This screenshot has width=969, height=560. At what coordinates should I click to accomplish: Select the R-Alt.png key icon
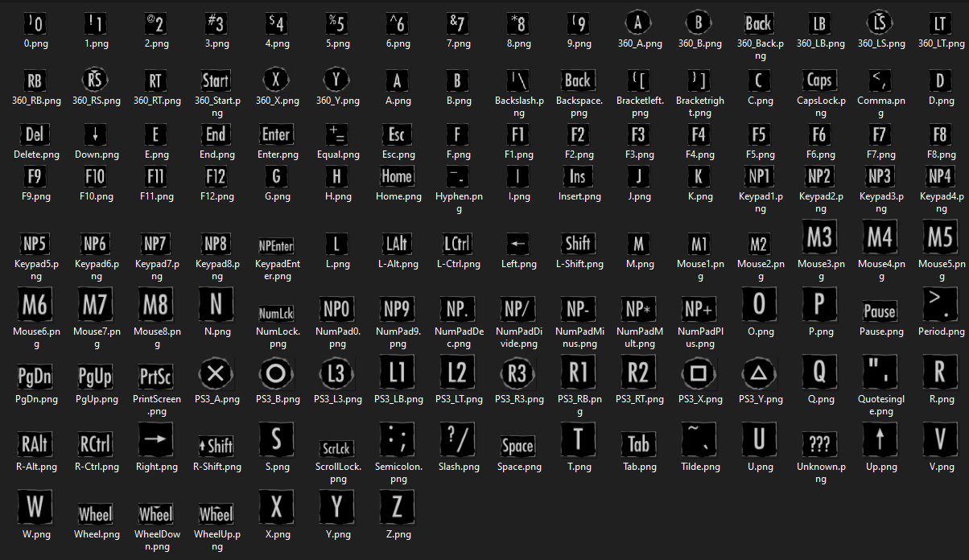click(35, 443)
